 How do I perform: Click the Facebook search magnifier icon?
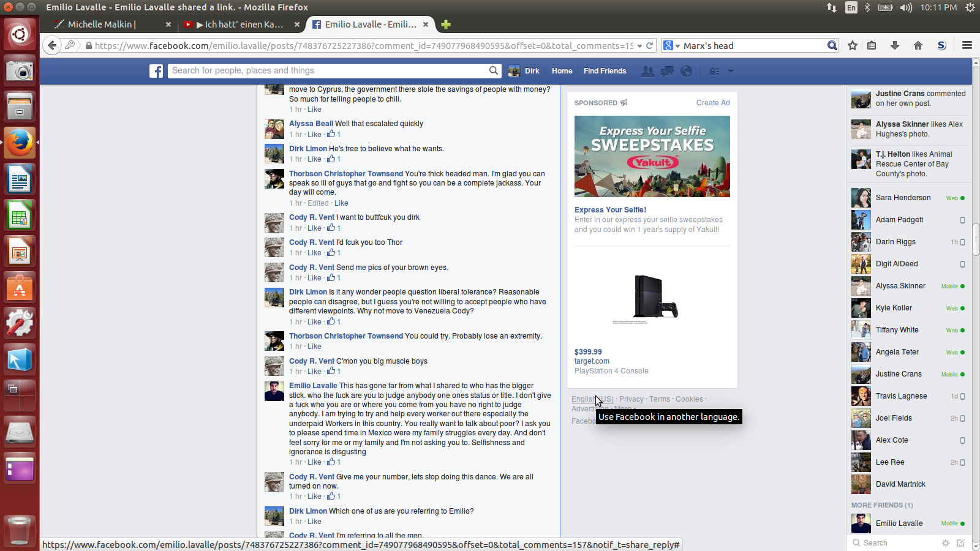[x=494, y=71]
